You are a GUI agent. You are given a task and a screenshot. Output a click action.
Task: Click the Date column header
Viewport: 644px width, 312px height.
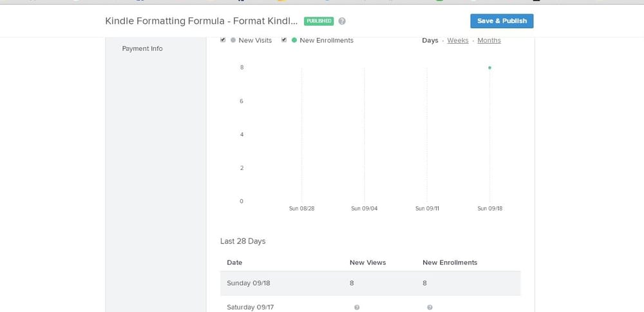point(234,262)
